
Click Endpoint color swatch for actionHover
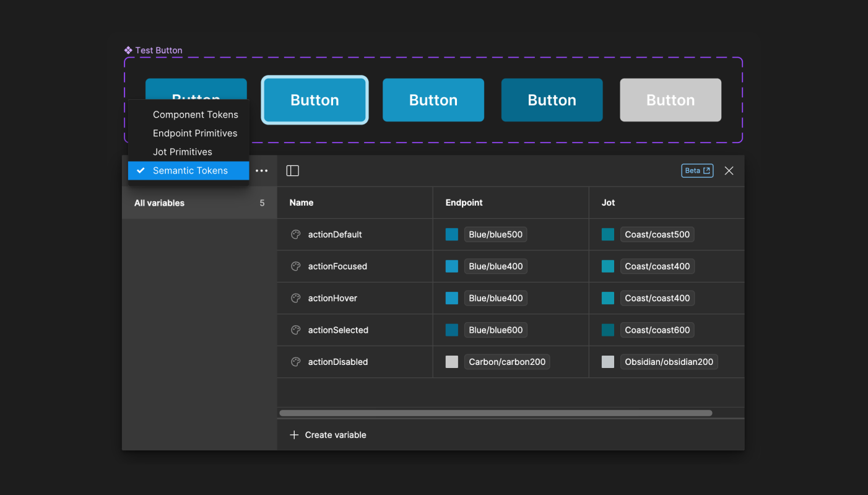(452, 298)
